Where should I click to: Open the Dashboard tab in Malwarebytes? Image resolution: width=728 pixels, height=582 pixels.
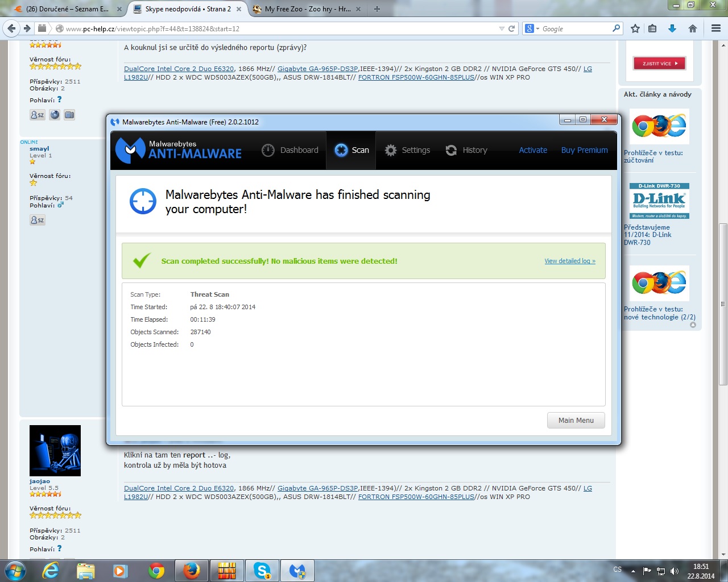coord(290,150)
